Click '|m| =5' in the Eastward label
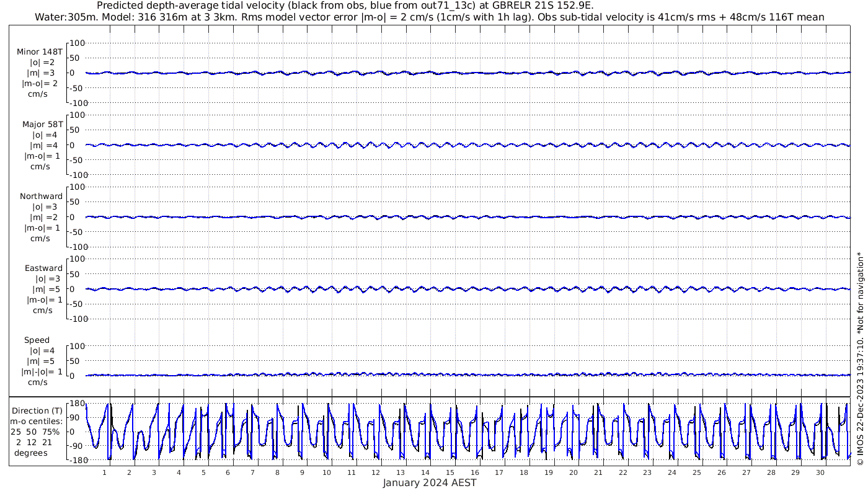 43,290
